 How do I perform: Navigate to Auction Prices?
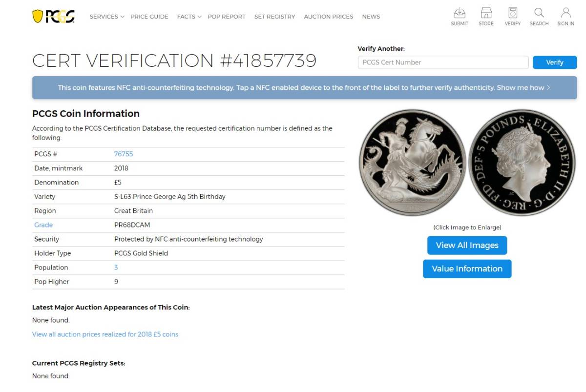[328, 17]
